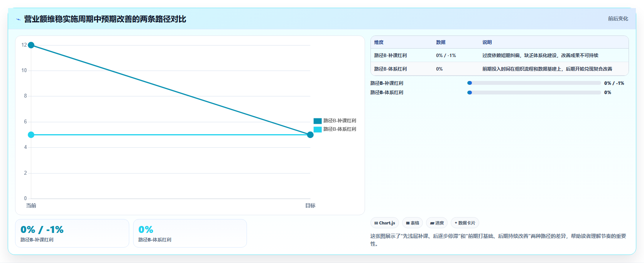Image resolution: width=644 pixels, height=263 pixels.
Task: Click the legend text 路径B-体系红利
Action: coord(340,129)
